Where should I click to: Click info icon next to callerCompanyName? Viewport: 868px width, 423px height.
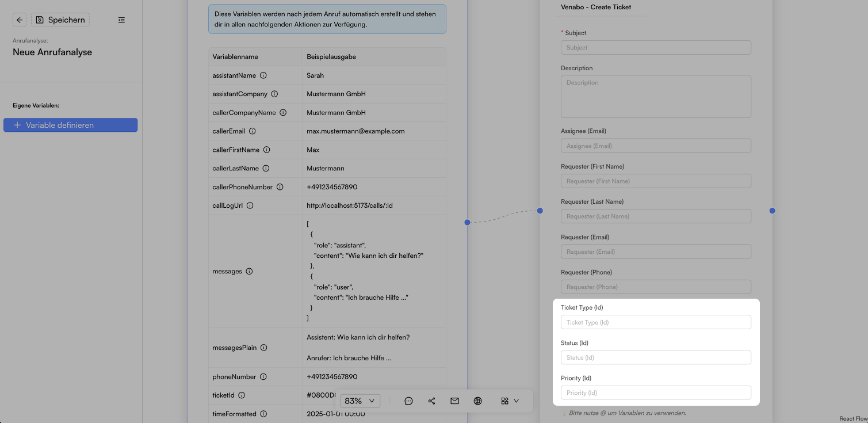283,113
